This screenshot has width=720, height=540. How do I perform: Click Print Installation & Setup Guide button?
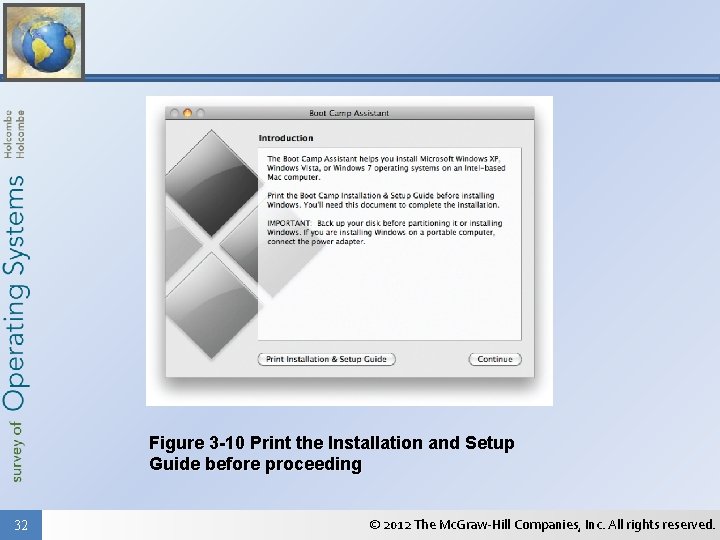326,359
